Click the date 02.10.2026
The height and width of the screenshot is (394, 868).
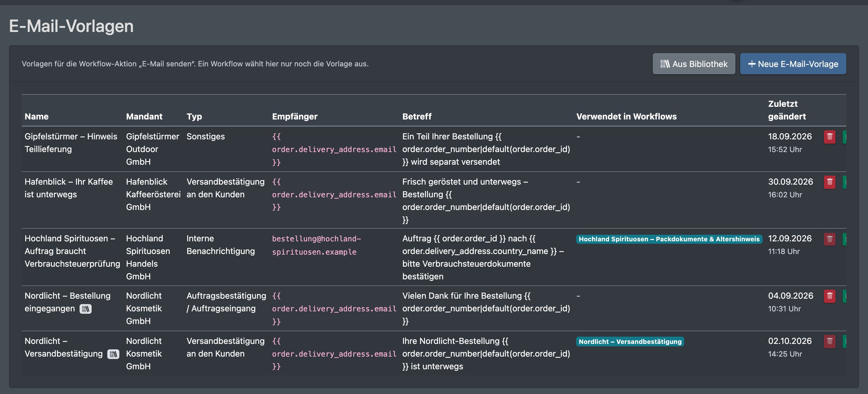(790, 341)
